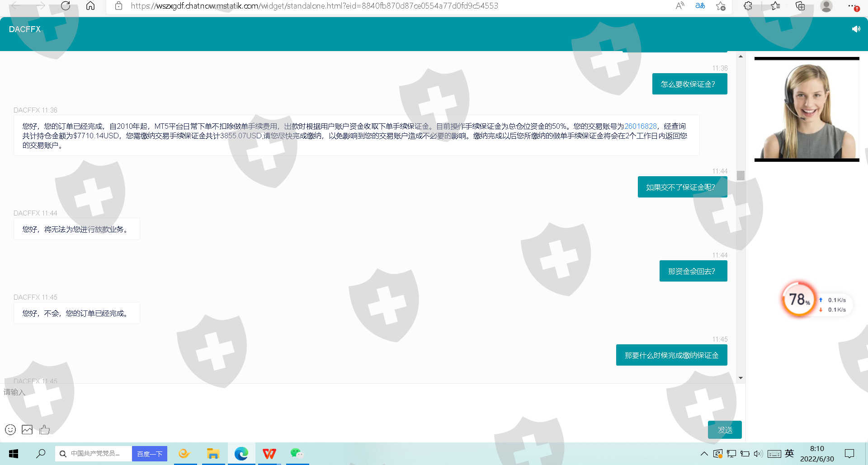868x465 pixels.
Task: Click the update tray icon with orange dot
Action: 717,454
